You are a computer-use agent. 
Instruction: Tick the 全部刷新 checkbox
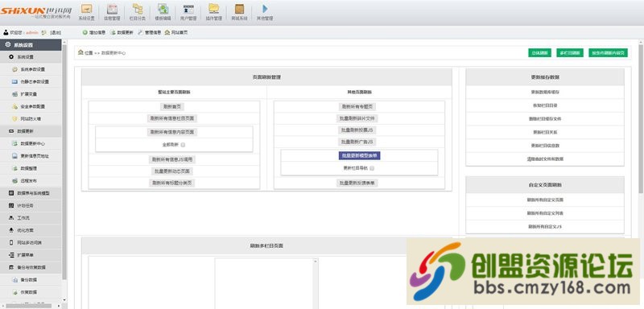[184, 145]
